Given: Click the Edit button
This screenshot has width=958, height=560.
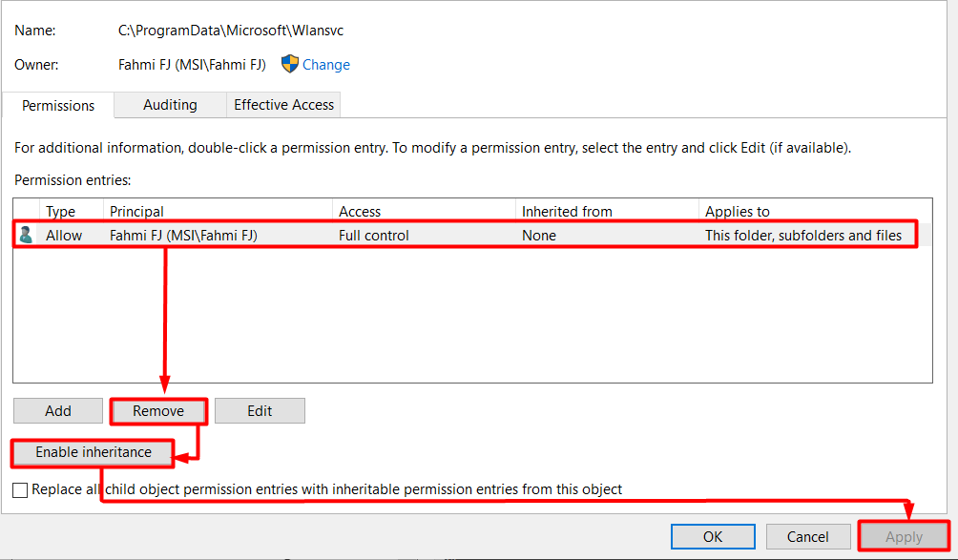Looking at the screenshot, I should click(260, 411).
